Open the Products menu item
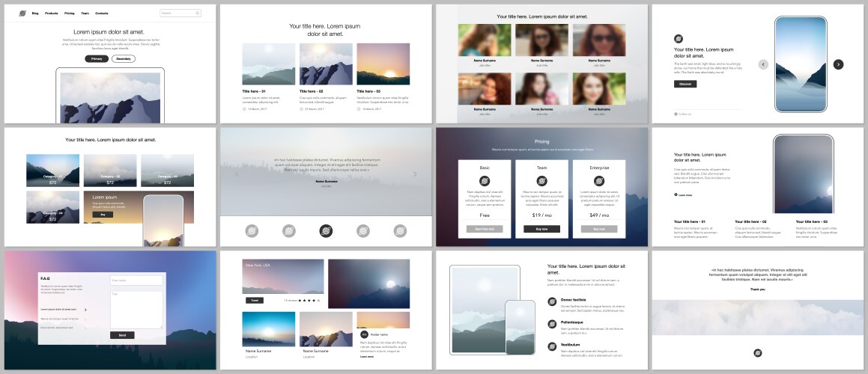This screenshot has width=868, height=374. [51, 13]
